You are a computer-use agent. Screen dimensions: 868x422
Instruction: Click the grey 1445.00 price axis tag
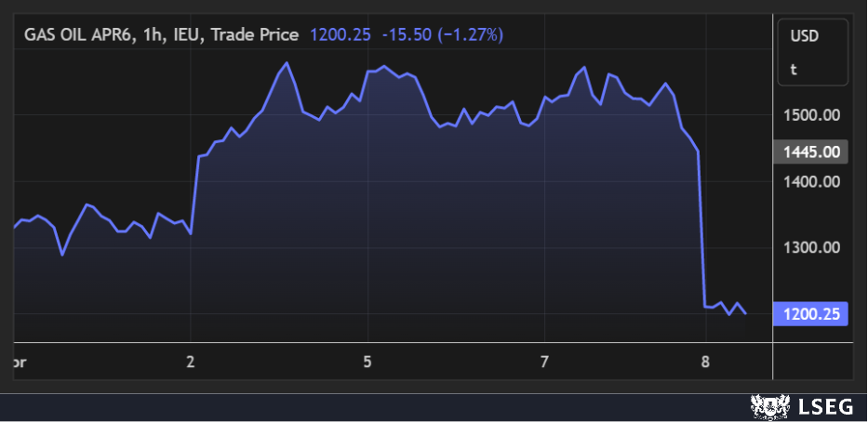[x=810, y=152]
